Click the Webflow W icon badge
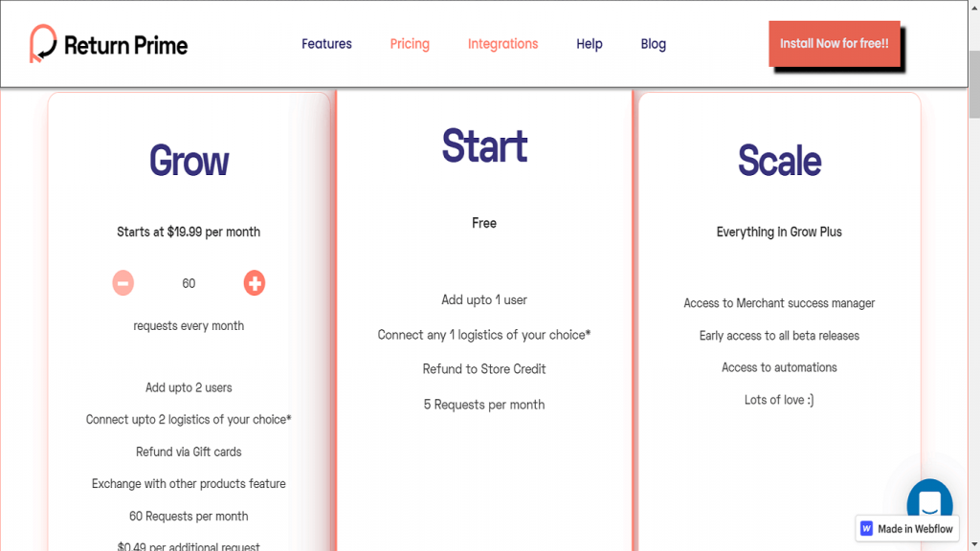 (866, 528)
